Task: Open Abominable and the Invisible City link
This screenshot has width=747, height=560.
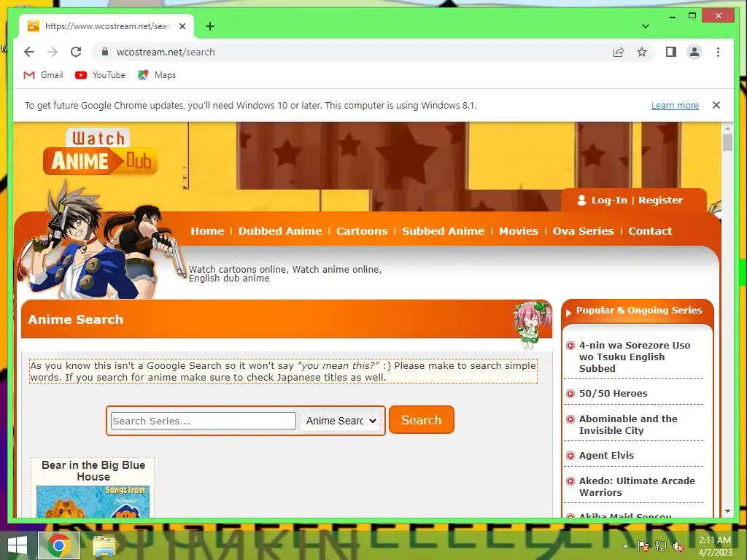Action: coord(628,425)
